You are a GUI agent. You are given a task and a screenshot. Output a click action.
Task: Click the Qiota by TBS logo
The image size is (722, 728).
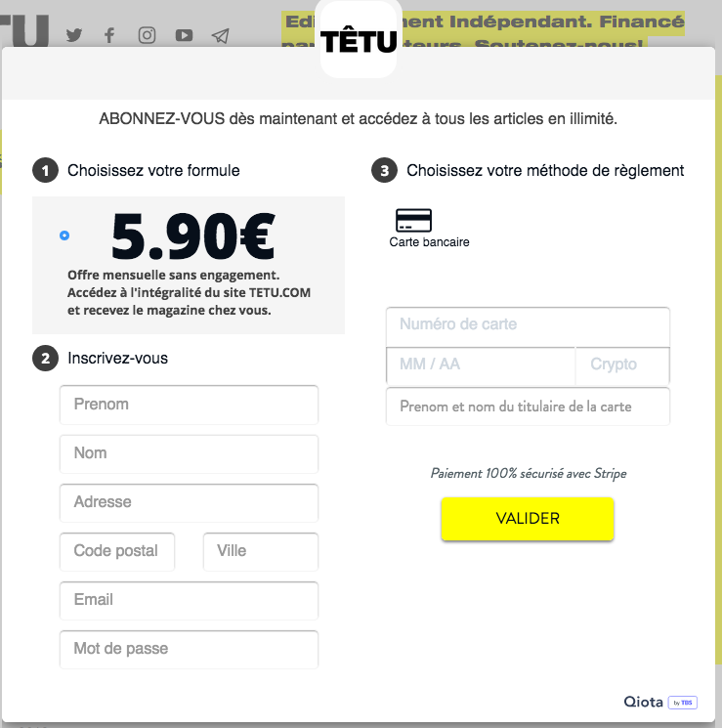click(x=660, y=702)
